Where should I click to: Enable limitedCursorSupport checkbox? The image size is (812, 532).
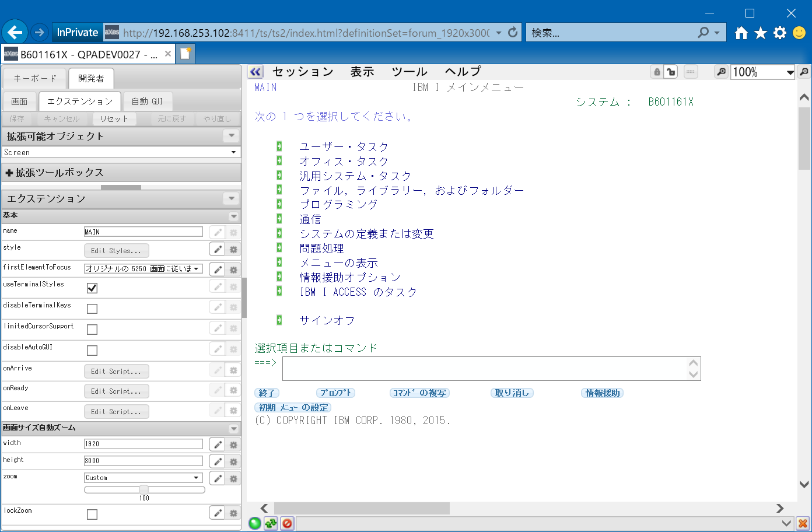(x=92, y=330)
